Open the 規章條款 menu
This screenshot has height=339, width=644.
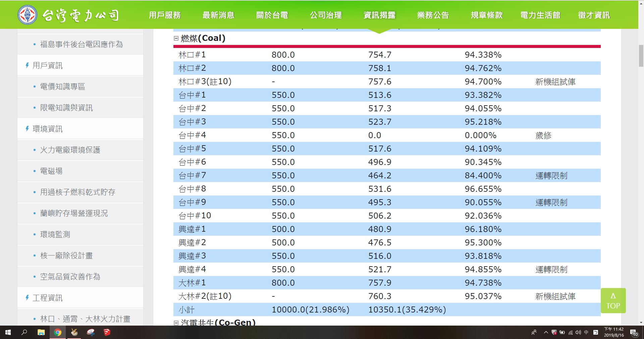(487, 15)
